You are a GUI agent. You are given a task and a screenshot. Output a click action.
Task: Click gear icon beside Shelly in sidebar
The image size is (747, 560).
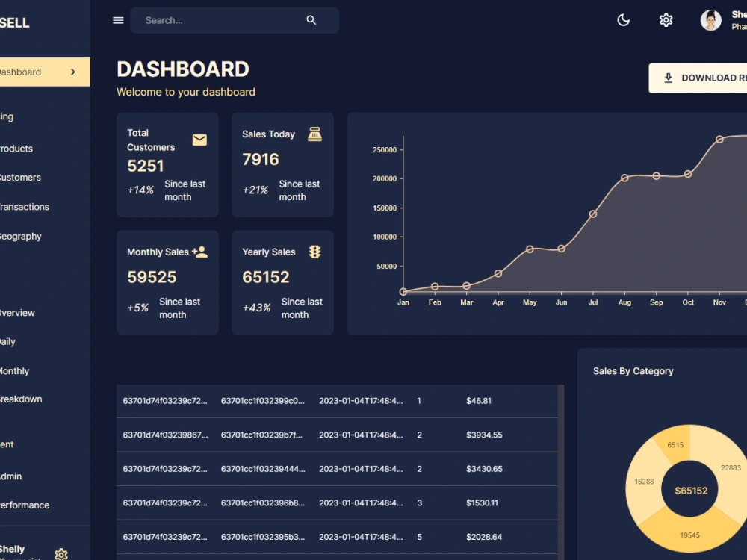(61, 554)
